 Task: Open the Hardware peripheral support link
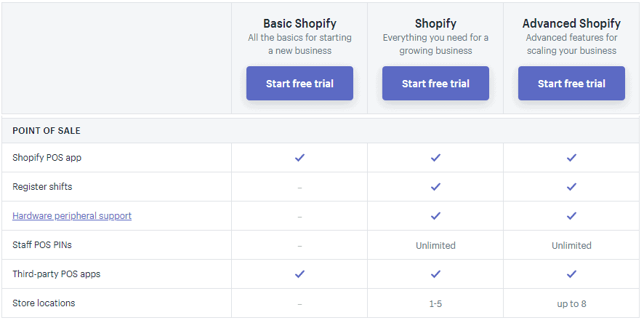pos(72,216)
